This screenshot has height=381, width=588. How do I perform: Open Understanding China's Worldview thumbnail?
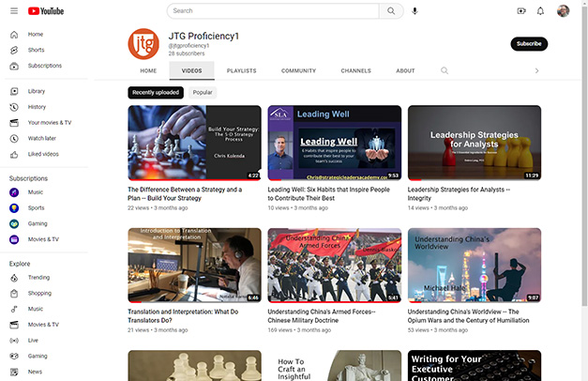[x=475, y=265]
